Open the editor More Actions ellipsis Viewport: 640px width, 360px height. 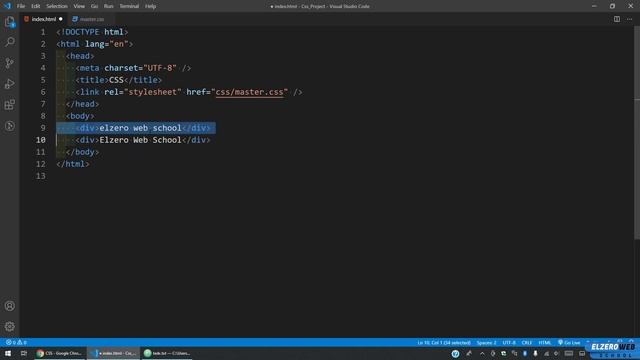629,19
